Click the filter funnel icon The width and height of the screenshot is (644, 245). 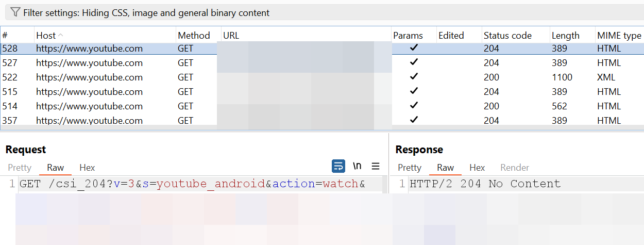click(x=16, y=12)
